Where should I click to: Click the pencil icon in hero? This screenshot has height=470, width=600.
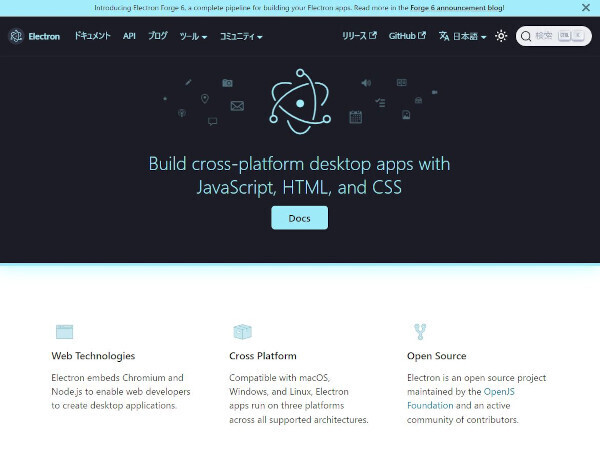(188, 82)
